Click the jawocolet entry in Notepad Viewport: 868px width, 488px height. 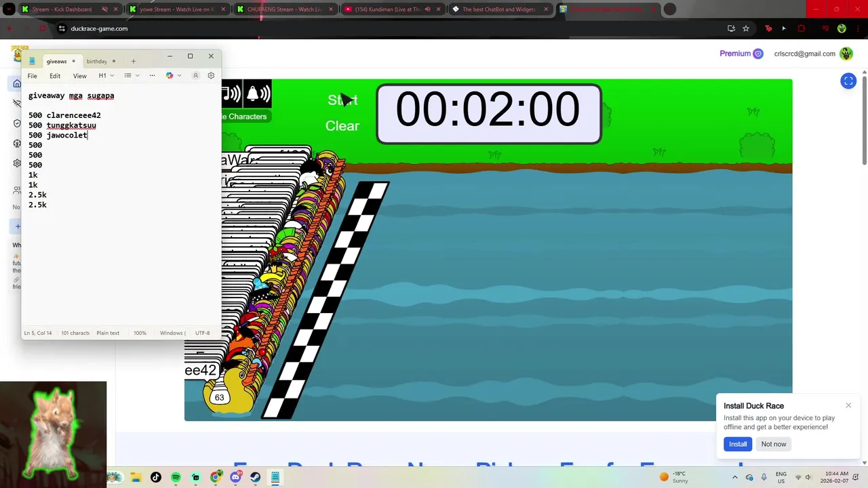66,136
